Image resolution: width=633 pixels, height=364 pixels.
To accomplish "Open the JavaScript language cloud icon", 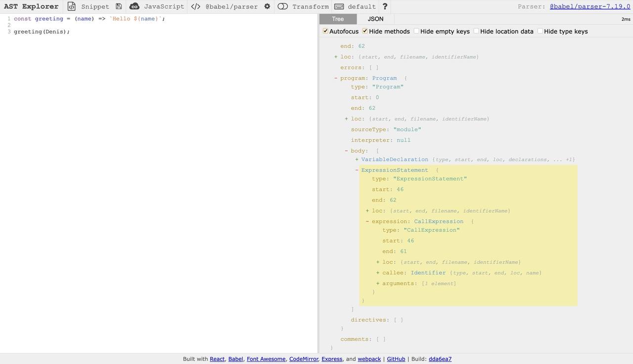I will tap(134, 6).
